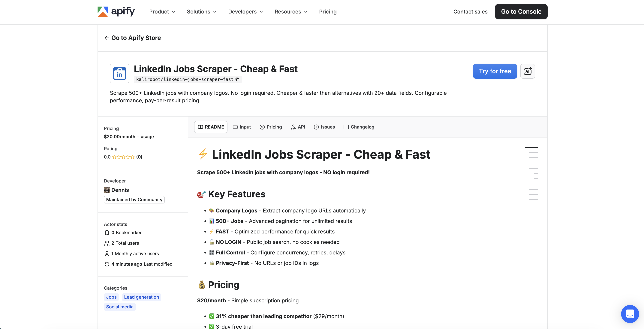
Task: Click the $20.00/month + usage pricing link
Action: 129,137
